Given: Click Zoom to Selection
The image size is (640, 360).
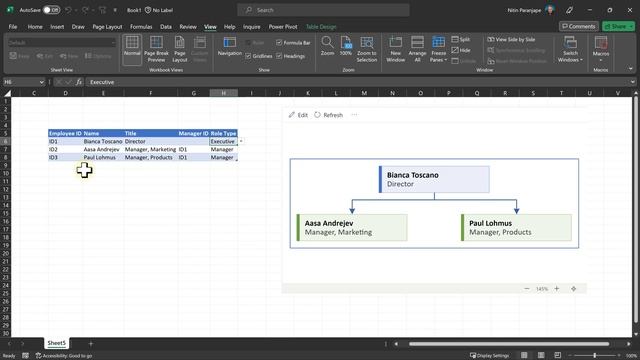Looking at the screenshot, I should tap(367, 49).
